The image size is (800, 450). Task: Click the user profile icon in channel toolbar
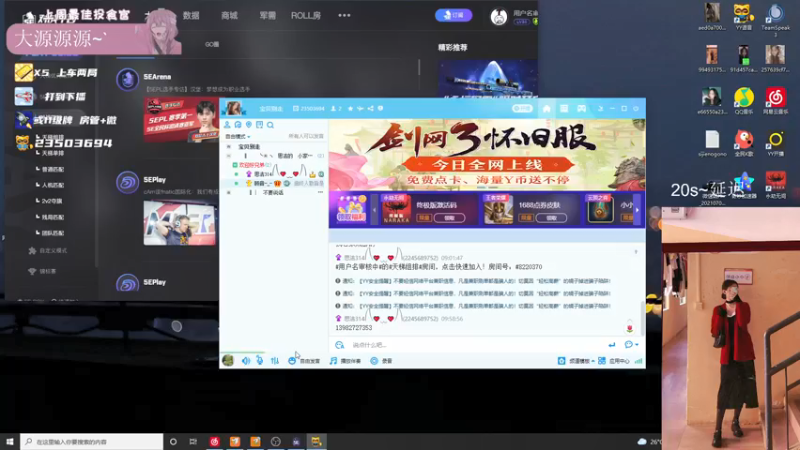pyautogui.click(x=227, y=124)
